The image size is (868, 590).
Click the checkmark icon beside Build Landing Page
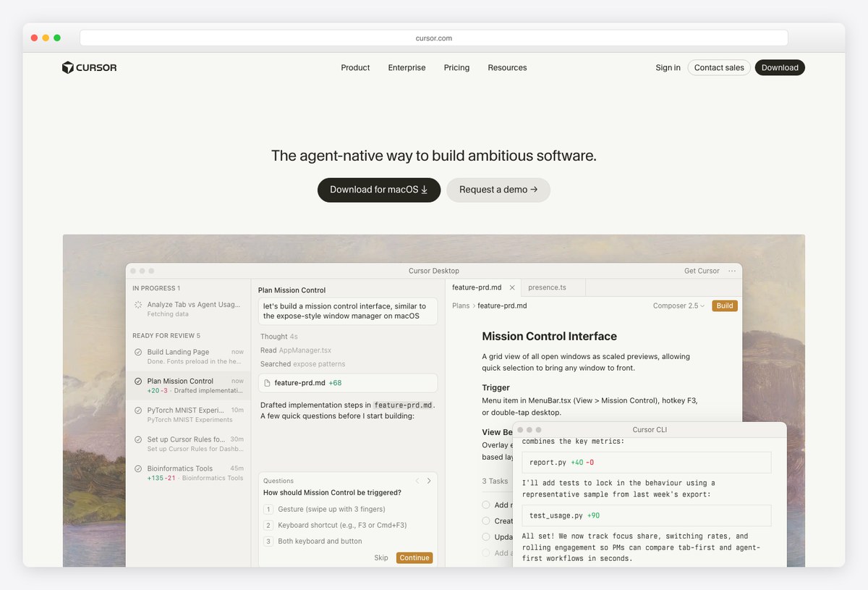138,352
